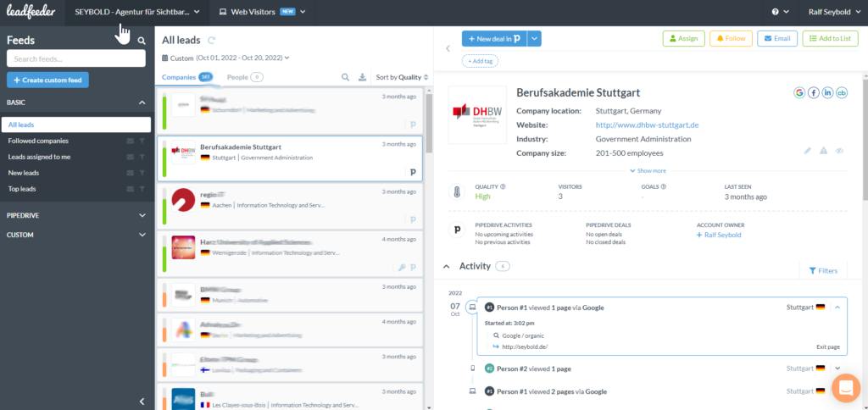Toggle hide company eye icon
This screenshot has width=868, height=410.
tap(839, 151)
